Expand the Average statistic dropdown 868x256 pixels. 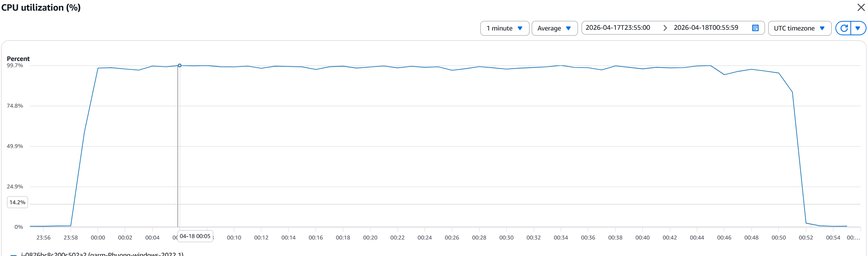click(x=554, y=28)
